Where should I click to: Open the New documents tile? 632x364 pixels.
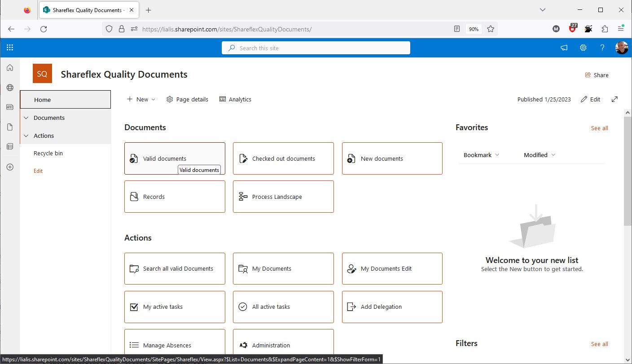(x=392, y=158)
